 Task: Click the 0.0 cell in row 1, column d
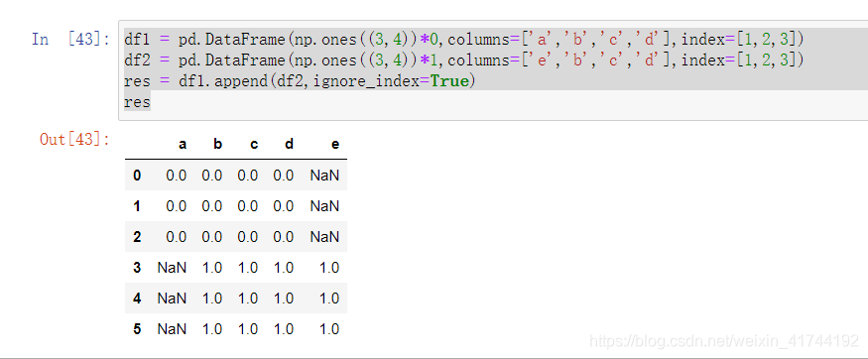[284, 206]
